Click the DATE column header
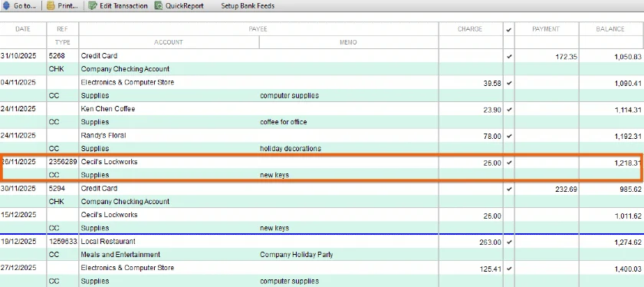 [x=23, y=29]
